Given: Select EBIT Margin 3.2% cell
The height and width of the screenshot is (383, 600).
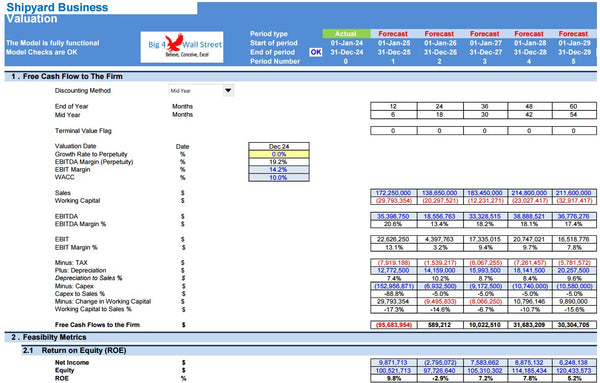Looking at the screenshot, I should pyautogui.click(x=440, y=248).
